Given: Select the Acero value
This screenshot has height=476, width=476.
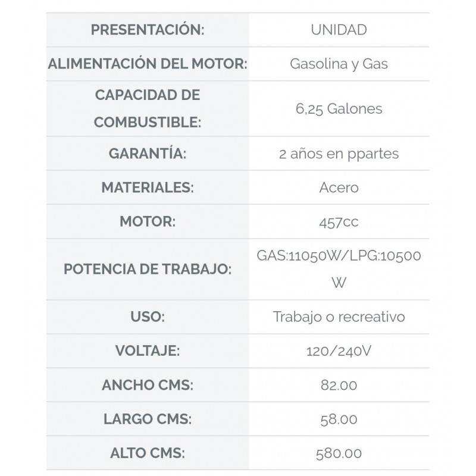Looking at the screenshot, I should coord(339,187).
